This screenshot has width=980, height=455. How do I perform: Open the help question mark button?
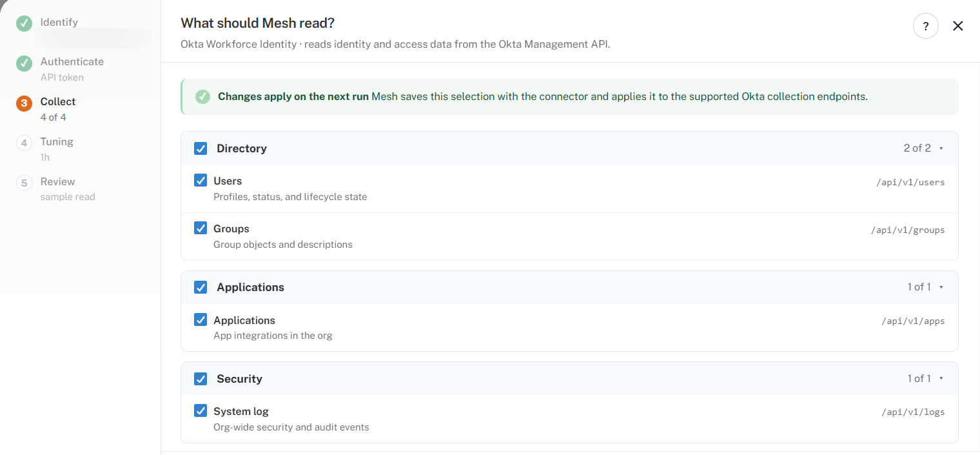click(926, 26)
